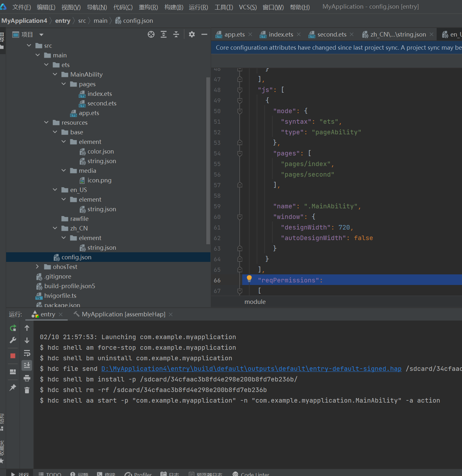The image size is (462, 476).
Task: Toggle soft-wrap in run console
Action: [27, 353]
